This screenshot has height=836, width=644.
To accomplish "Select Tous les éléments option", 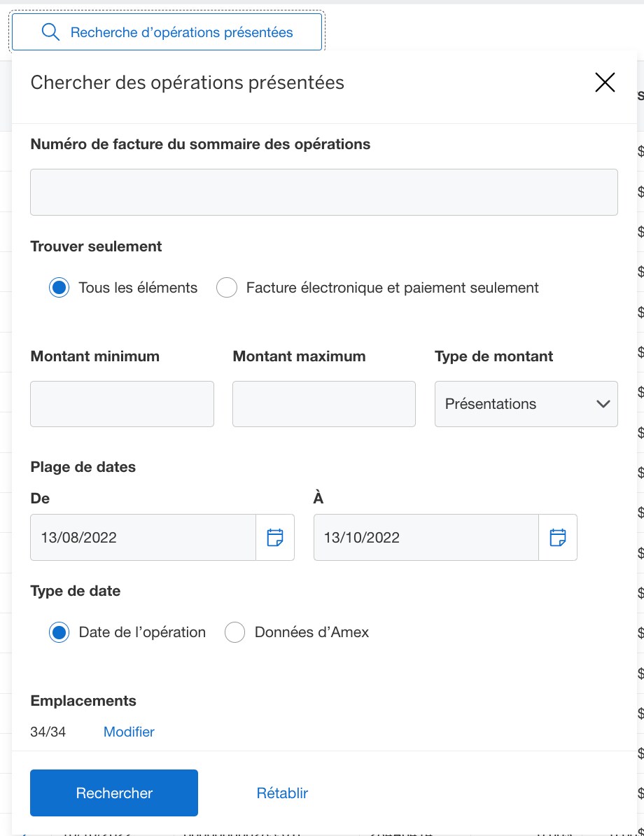I will (x=59, y=287).
